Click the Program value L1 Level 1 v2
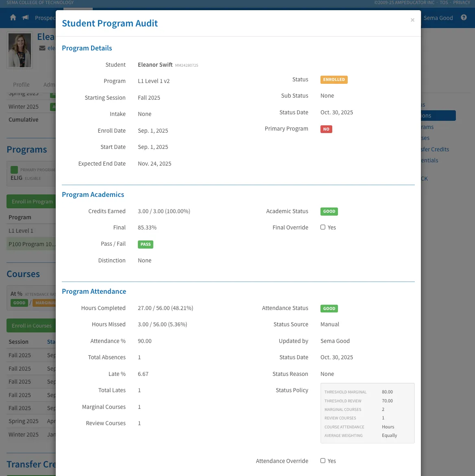This screenshot has width=475, height=476. click(x=154, y=81)
